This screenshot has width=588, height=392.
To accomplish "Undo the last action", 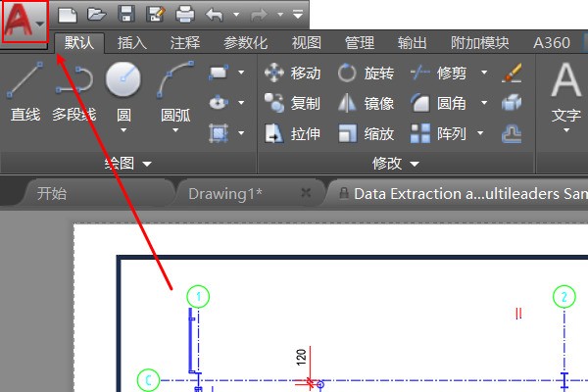I will (x=214, y=15).
